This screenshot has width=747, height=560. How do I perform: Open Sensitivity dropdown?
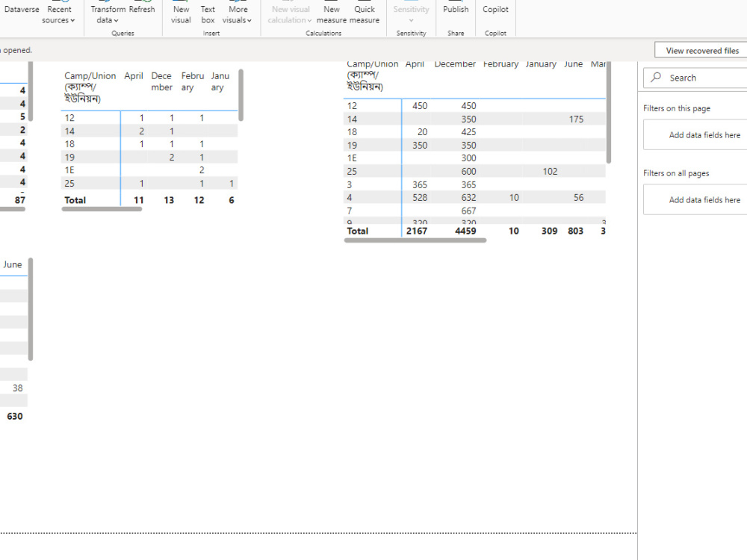(x=411, y=14)
